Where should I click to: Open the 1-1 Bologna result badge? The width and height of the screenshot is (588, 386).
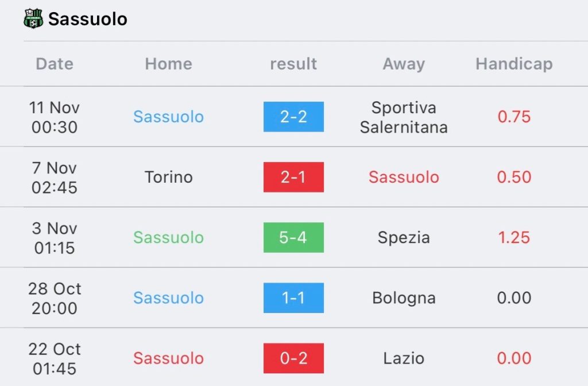pyautogui.click(x=293, y=298)
